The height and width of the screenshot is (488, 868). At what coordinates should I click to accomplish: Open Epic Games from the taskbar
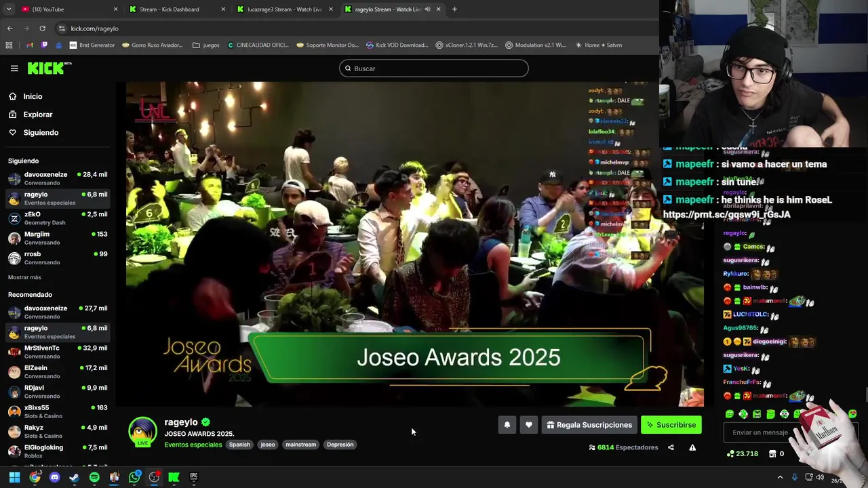[x=193, y=477]
